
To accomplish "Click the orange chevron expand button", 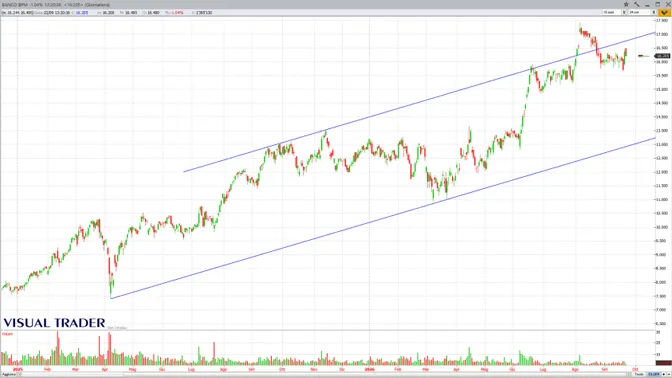I will pos(664,12).
